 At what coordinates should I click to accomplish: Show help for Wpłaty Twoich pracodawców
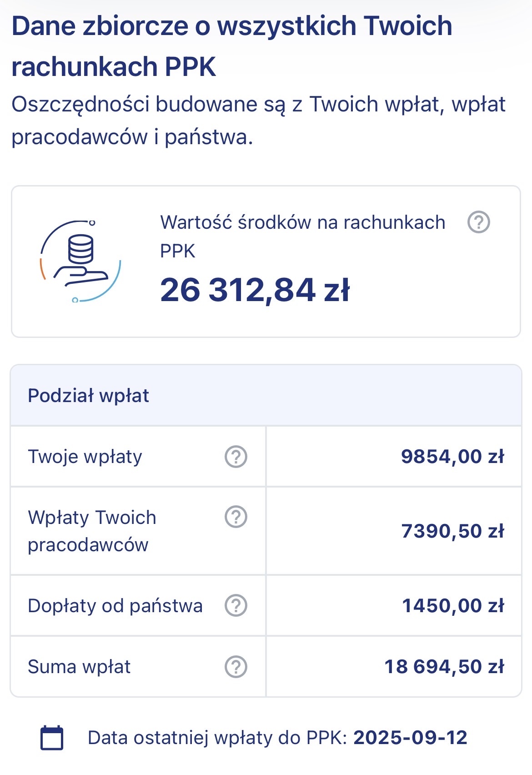point(236,517)
